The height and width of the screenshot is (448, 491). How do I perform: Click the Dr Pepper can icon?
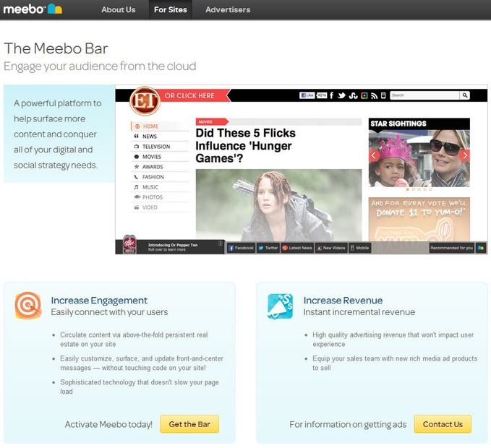pyautogui.click(x=129, y=245)
